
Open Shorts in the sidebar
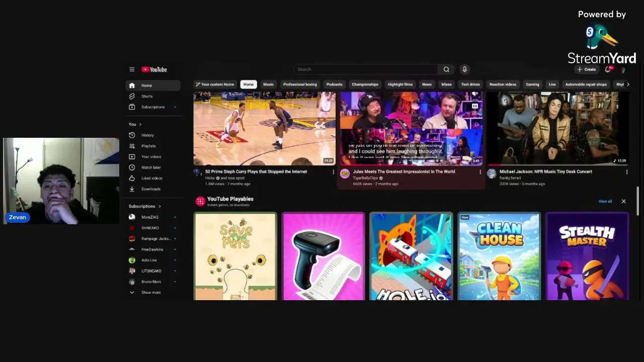click(x=153, y=96)
